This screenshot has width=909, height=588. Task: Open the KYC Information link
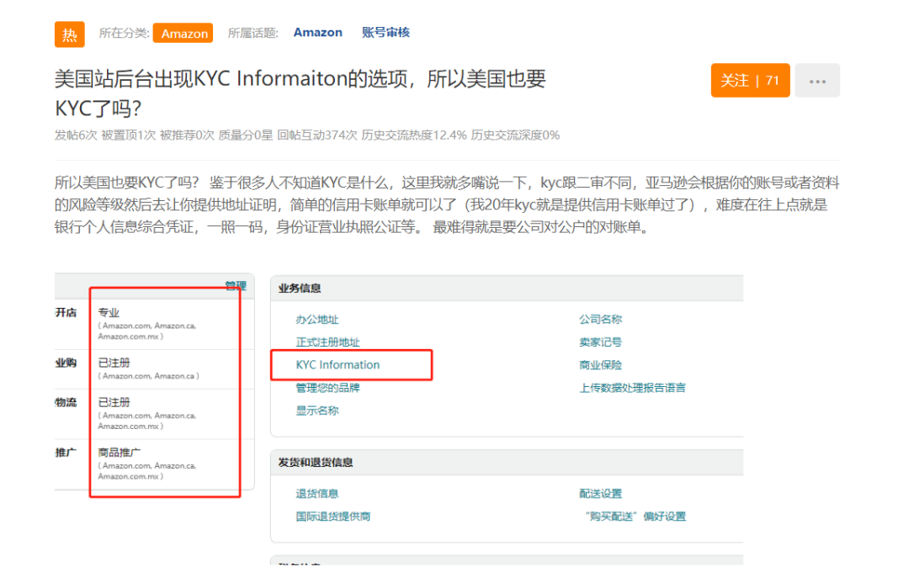[x=338, y=365]
